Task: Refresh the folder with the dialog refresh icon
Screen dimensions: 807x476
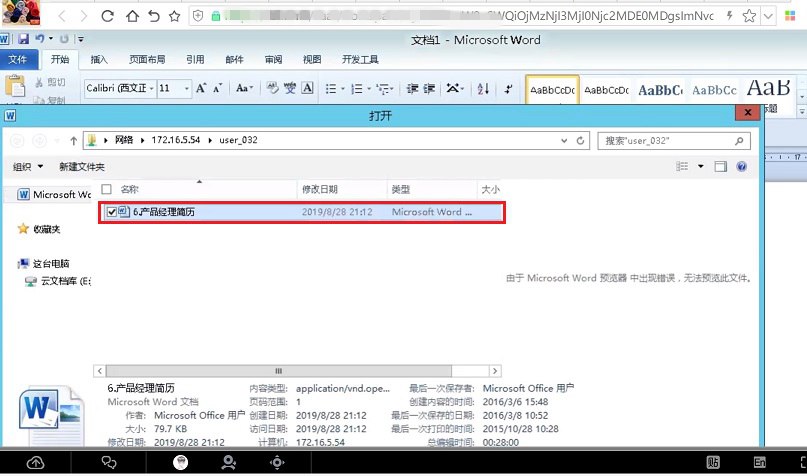Action: click(x=581, y=140)
